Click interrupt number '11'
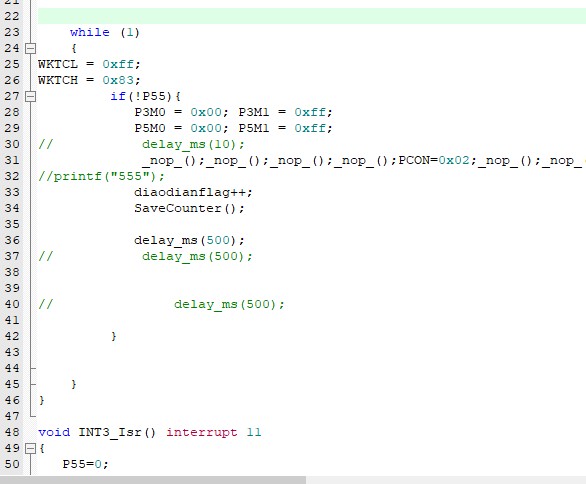 (x=254, y=432)
